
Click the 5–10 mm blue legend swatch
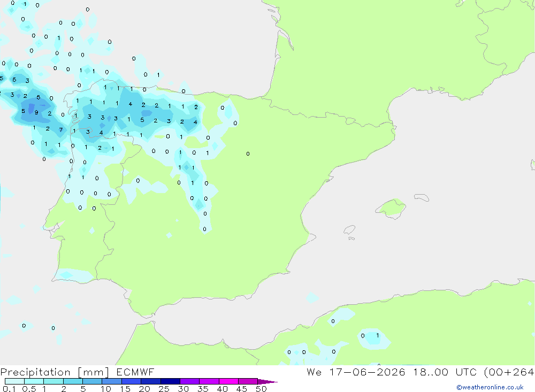tap(93, 381)
